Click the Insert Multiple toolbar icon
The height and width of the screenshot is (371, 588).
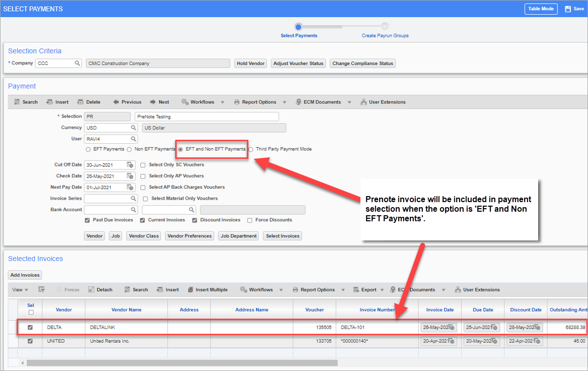[190, 289]
